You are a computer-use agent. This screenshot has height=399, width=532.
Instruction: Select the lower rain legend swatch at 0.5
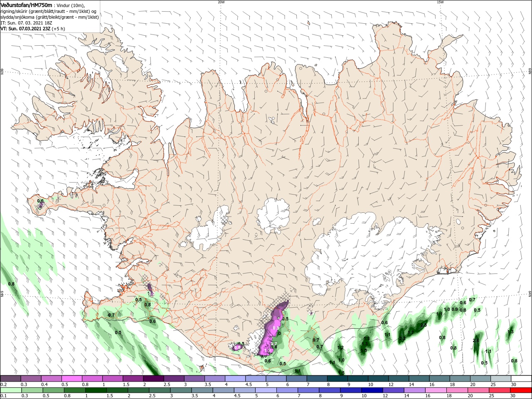click(53, 390)
